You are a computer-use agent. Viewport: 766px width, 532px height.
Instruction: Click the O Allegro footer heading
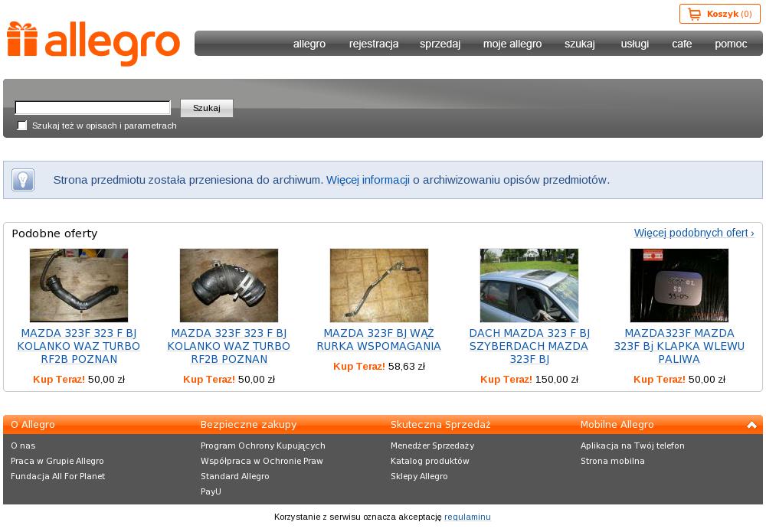tap(33, 425)
